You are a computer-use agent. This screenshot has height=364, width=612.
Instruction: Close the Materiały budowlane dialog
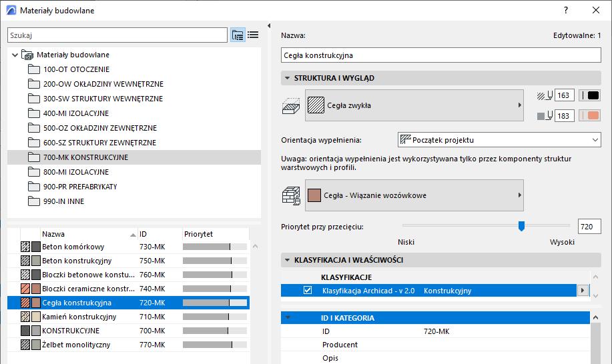(595, 11)
